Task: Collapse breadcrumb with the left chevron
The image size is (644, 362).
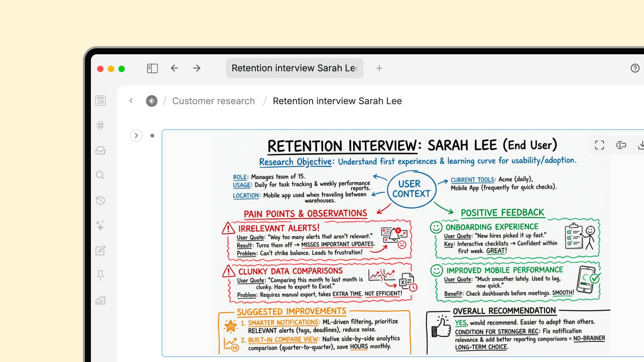Action: 131,101
